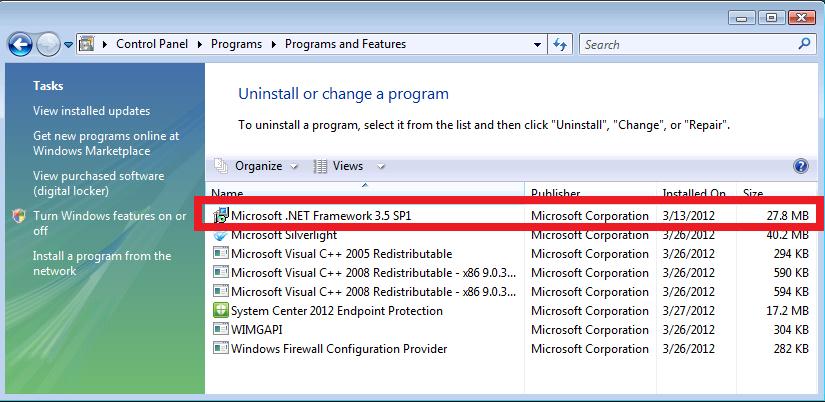Open Turn Windows features on or off
This screenshot has width=825, height=402.
tap(109, 223)
